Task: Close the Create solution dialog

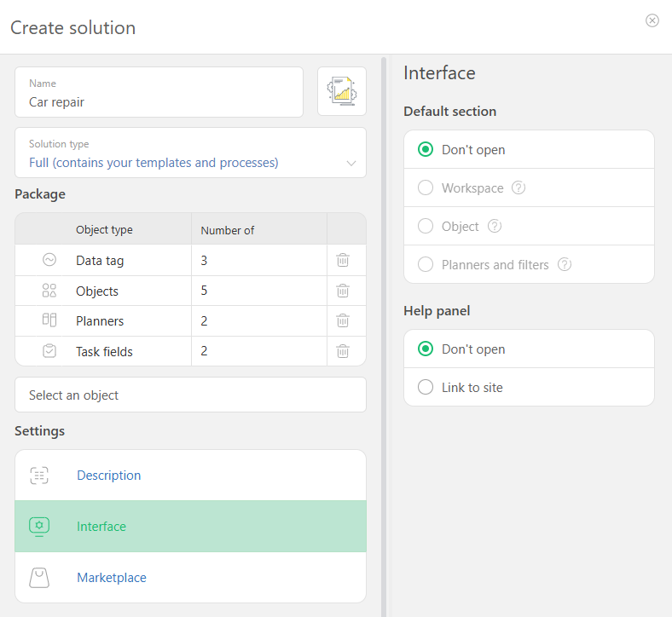Action: (x=652, y=20)
